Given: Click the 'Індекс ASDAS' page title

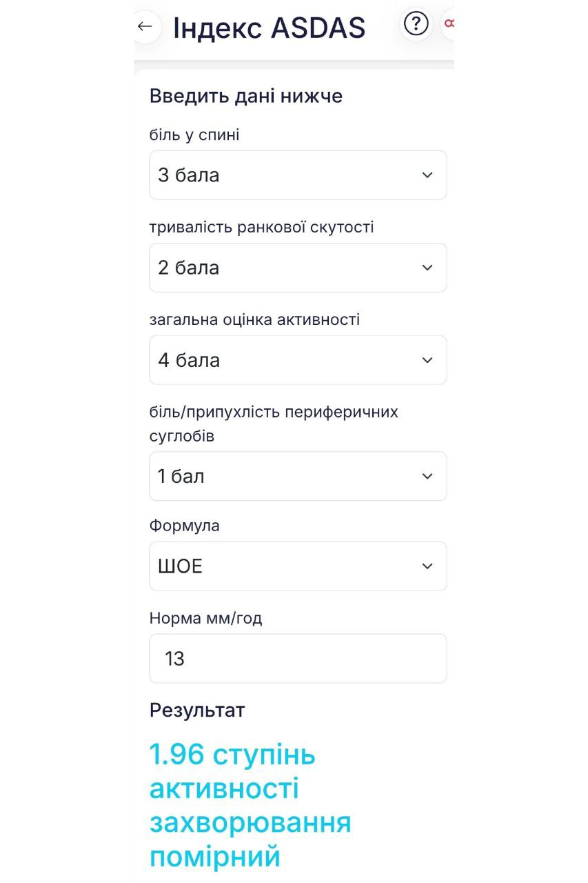Looking at the screenshot, I should (269, 28).
